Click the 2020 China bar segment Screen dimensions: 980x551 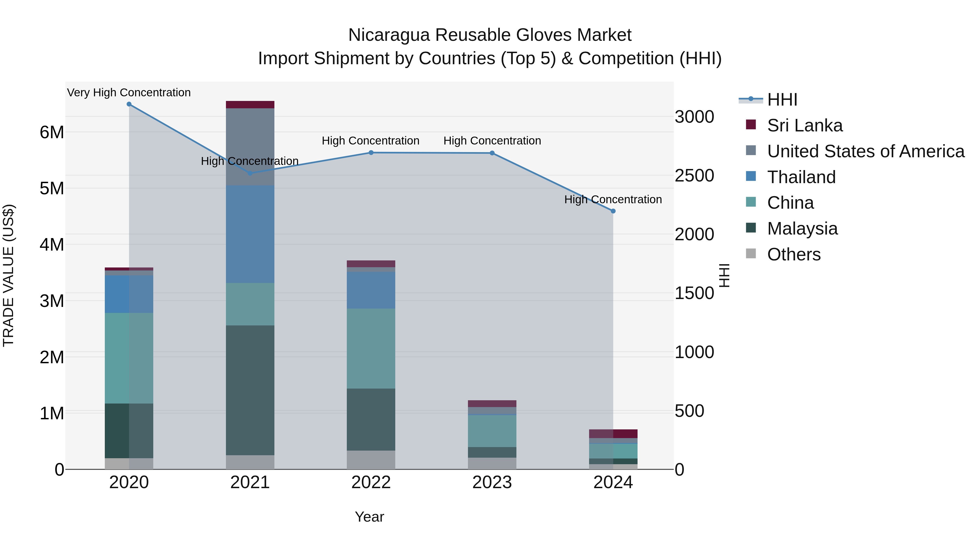click(x=129, y=359)
